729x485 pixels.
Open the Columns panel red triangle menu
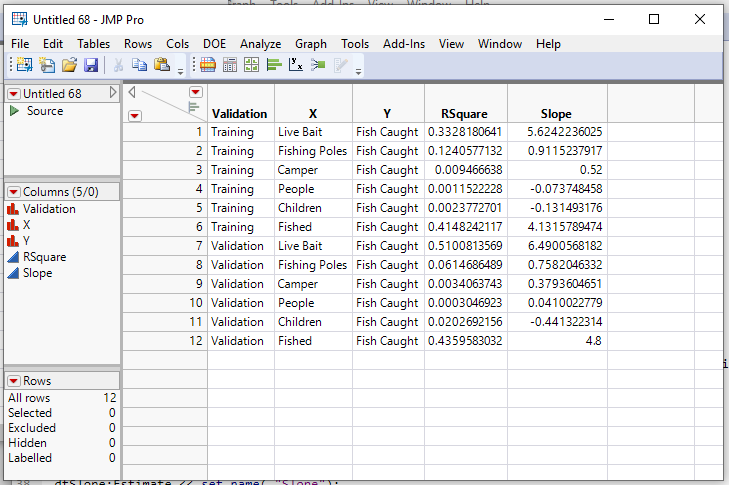14,192
